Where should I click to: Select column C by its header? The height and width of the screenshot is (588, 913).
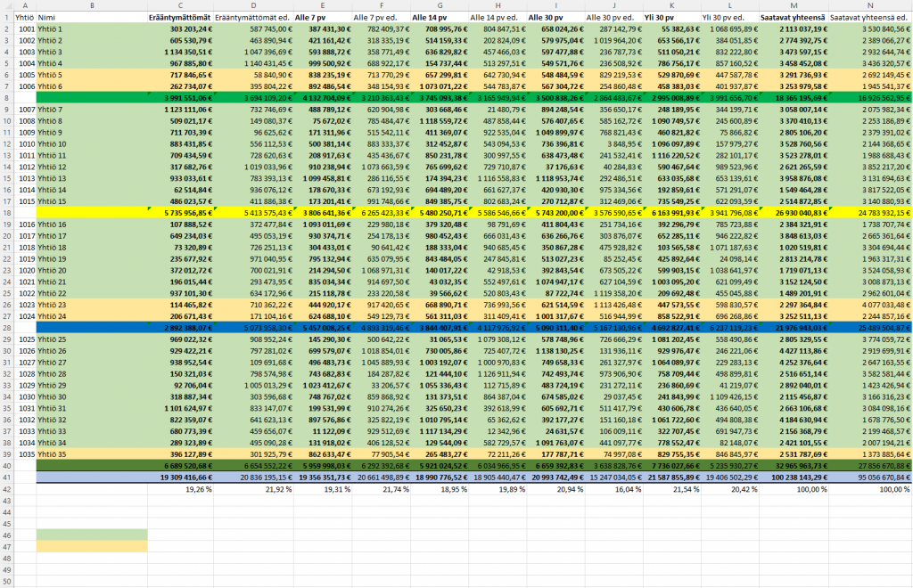click(180, 5)
